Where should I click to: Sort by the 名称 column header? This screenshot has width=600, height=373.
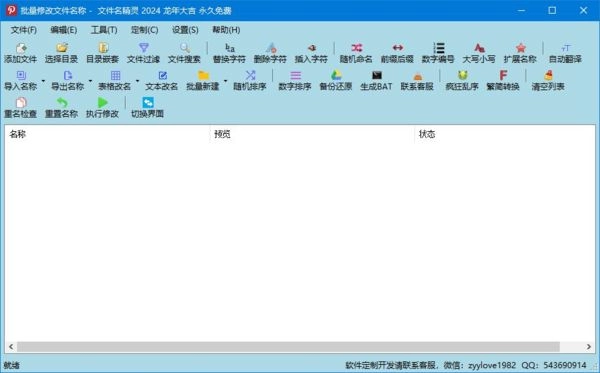pos(107,134)
